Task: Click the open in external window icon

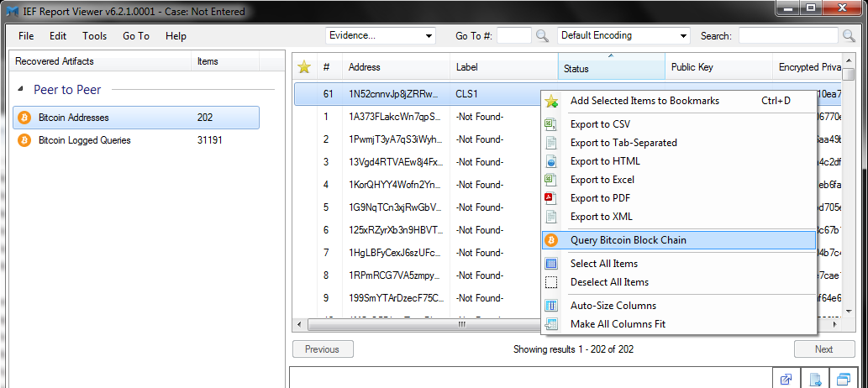Action: coord(786,379)
